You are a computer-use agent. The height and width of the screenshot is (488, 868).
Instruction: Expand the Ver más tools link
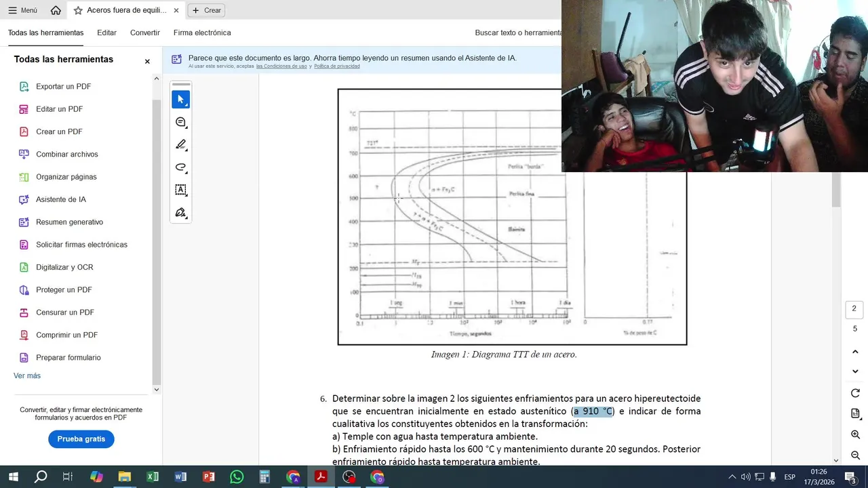pyautogui.click(x=27, y=375)
